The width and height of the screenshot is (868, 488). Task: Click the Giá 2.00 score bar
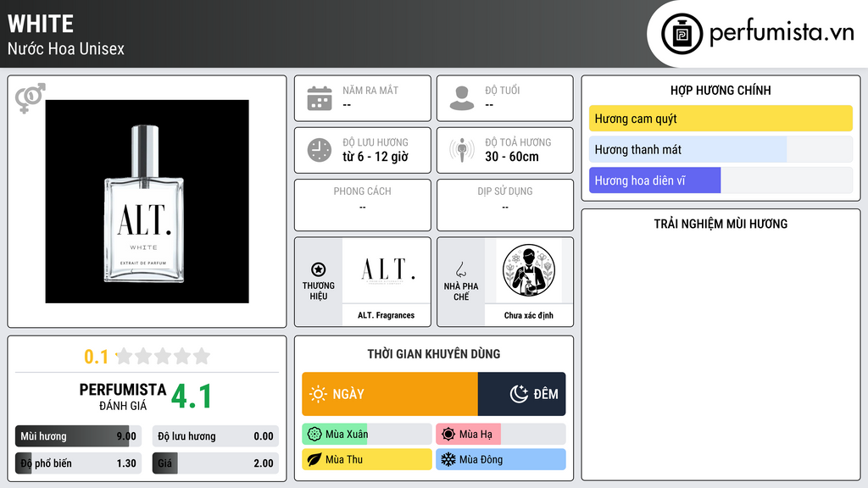215,463
